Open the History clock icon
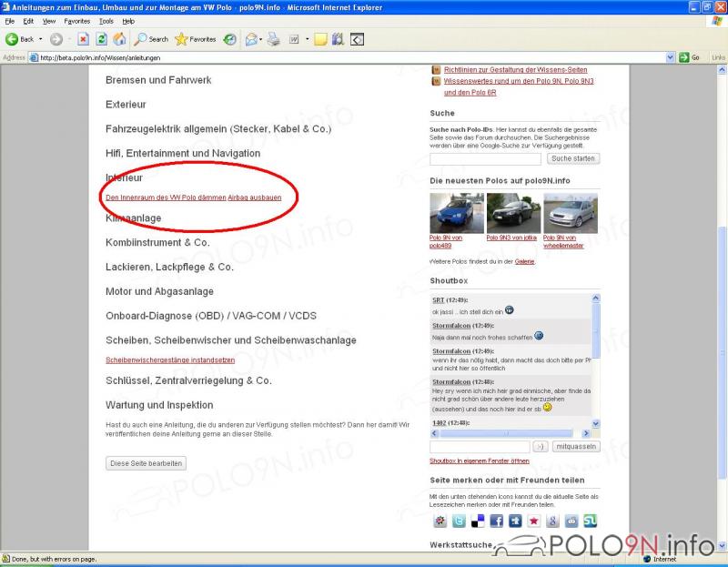The width and height of the screenshot is (728, 567). tap(230, 39)
